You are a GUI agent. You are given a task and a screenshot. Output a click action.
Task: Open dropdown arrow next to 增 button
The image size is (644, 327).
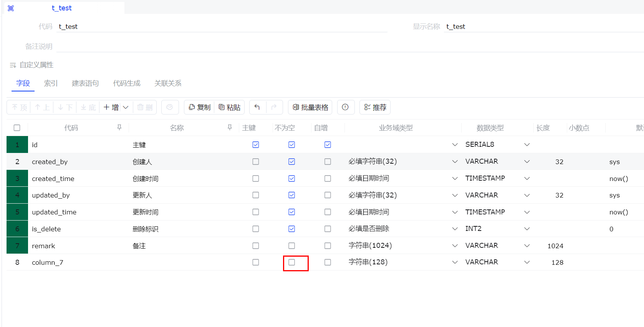click(126, 107)
